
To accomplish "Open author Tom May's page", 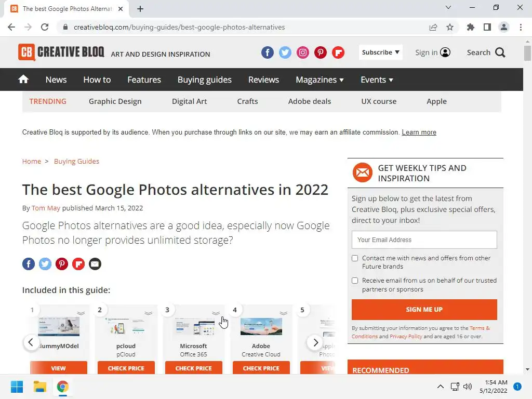I will [x=46, y=208].
